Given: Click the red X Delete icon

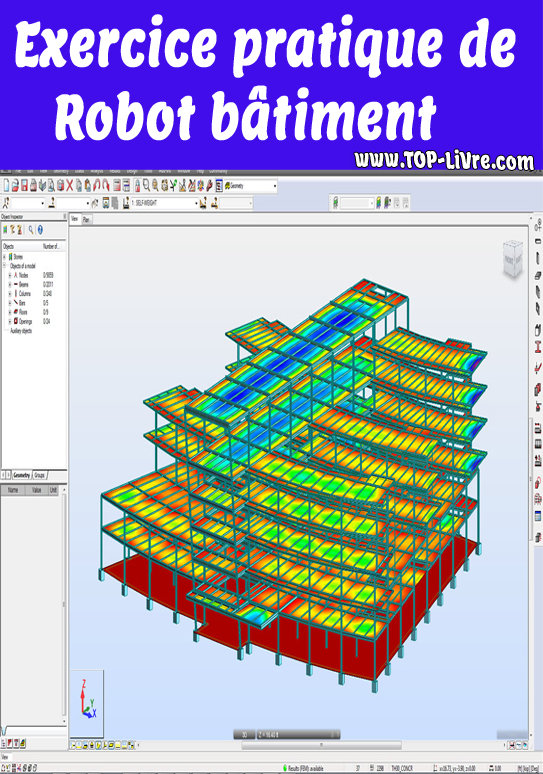Looking at the screenshot, I should [x=69, y=186].
